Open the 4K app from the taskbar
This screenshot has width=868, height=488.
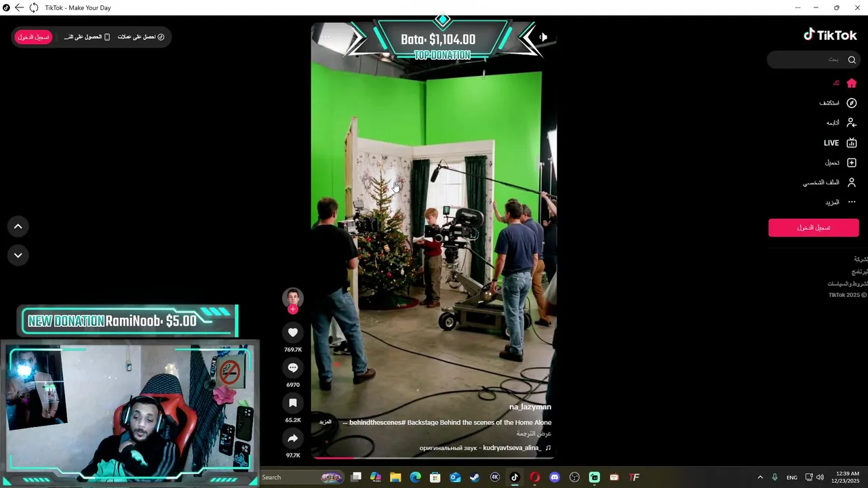[x=495, y=477]
